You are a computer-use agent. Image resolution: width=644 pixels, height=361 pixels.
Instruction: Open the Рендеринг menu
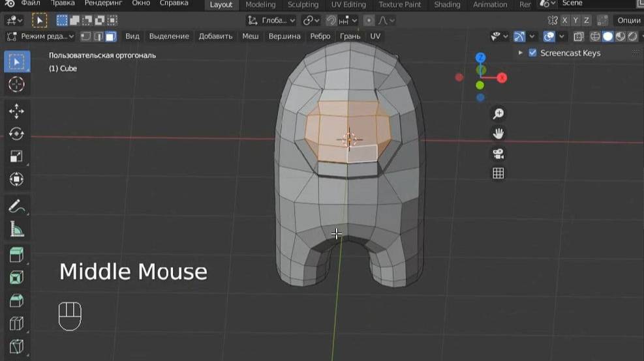click(x=103, y=3)
